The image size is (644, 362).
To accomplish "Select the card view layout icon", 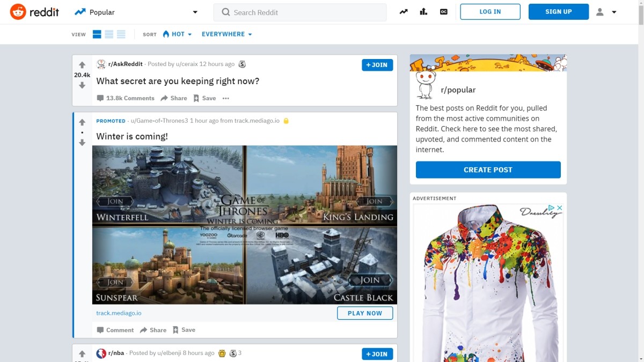I will (97, 34).
